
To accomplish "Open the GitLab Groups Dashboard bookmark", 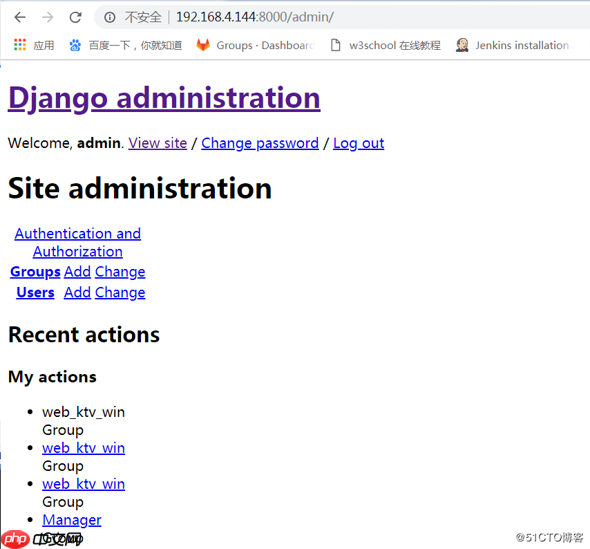I will [x=255, y=46].
